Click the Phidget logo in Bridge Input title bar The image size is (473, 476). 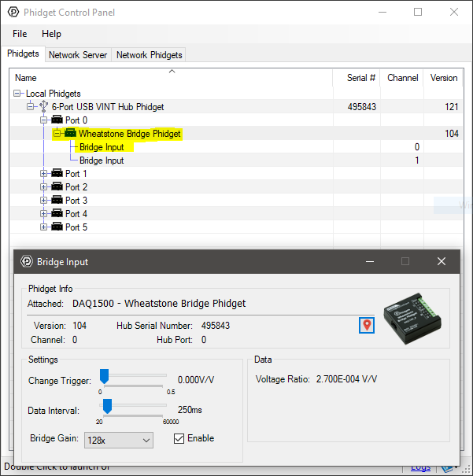26,261
